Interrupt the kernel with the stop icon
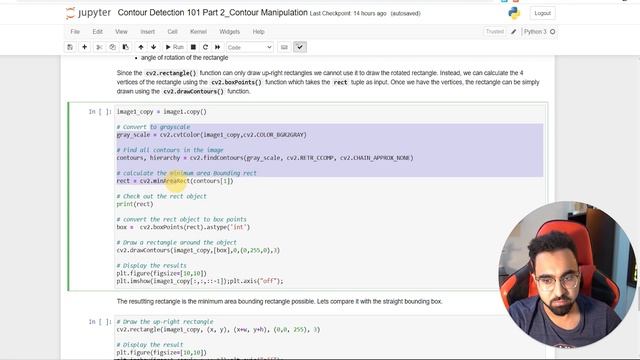The image size is (640, 360). coord(193,47)
